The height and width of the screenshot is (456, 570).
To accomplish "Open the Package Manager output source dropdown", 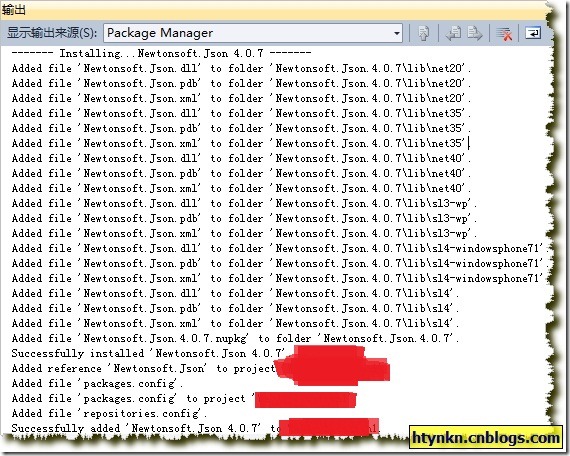I will click(x=253, y=33).
